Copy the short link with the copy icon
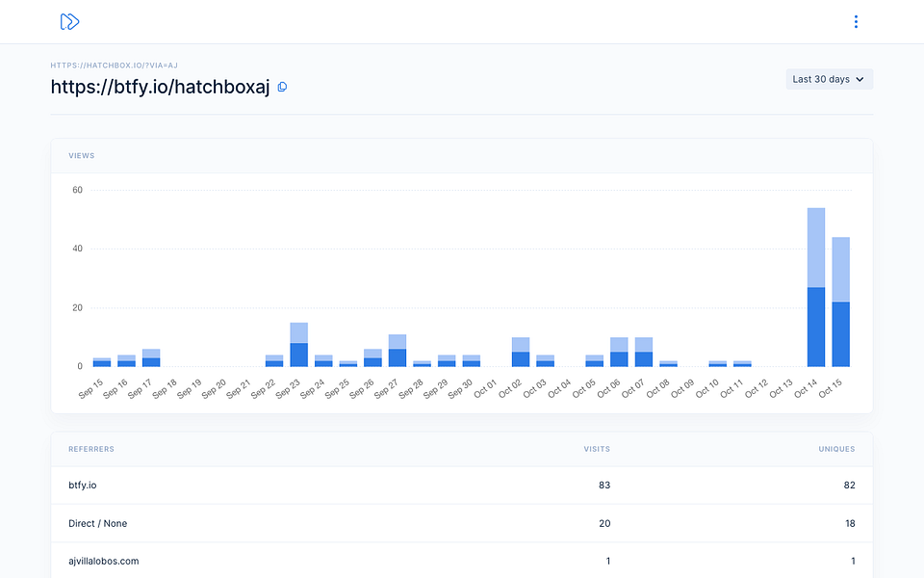The image size is (924, 578). (x=282, y=88)
